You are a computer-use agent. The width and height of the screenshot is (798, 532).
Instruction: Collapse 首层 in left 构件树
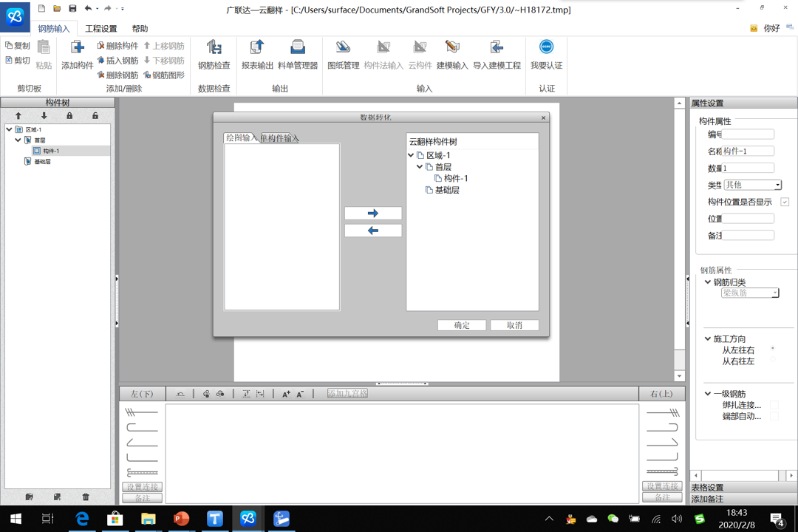(x=18, y=140)
